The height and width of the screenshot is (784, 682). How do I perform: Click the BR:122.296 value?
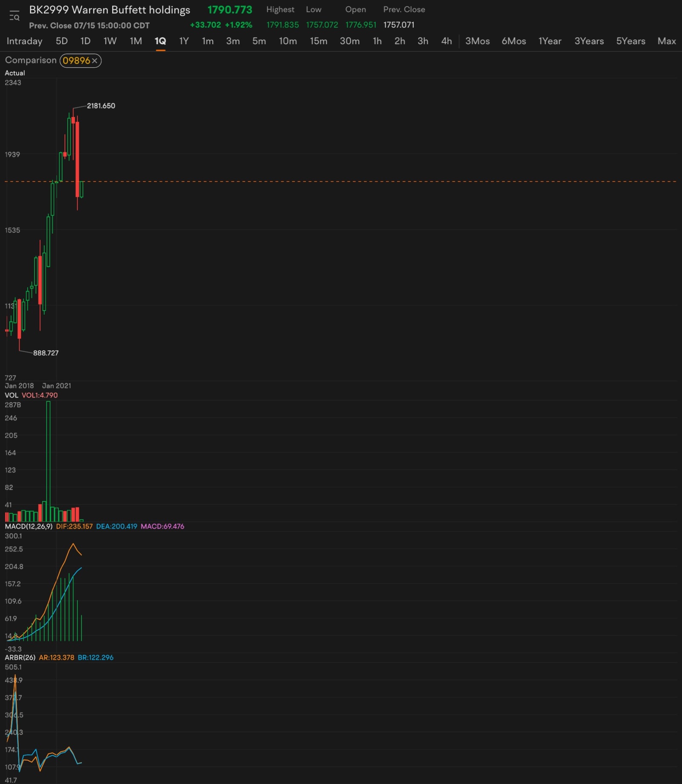coord(95,657)
